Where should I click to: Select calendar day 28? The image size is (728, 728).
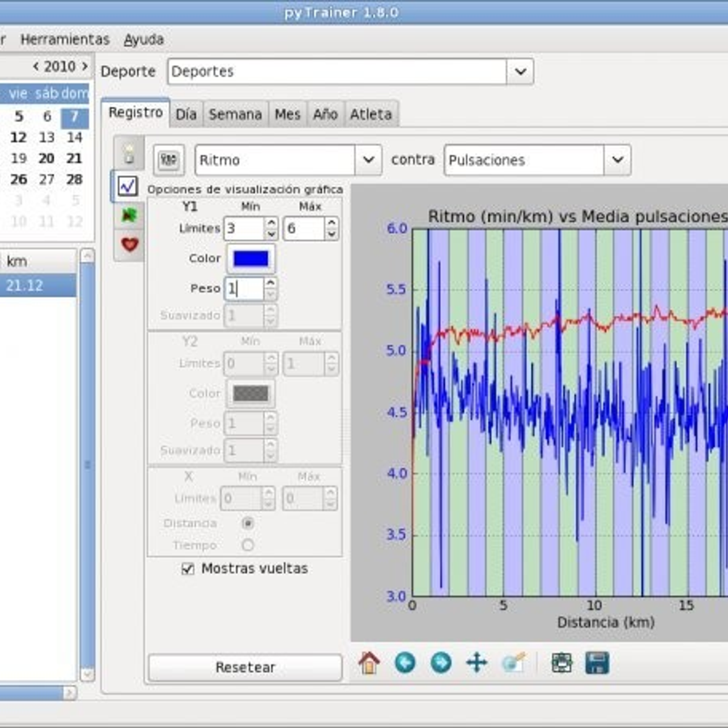[x=74, y=179]
